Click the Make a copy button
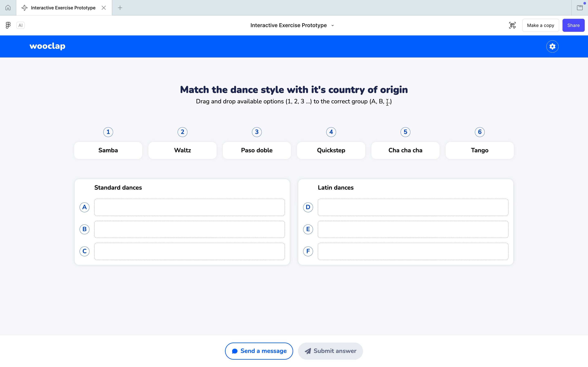Viewport: 588px width, 367px height. tap(540, 25)
